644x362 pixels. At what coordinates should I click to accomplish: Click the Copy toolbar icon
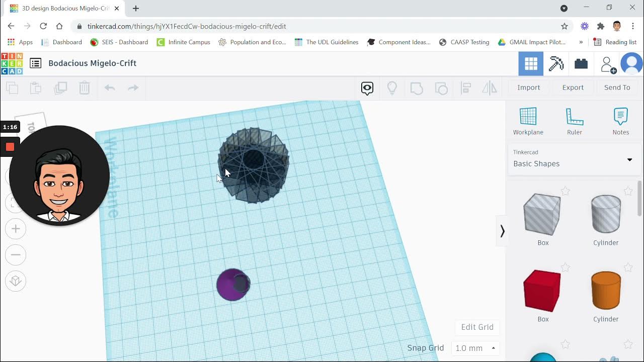12,88
